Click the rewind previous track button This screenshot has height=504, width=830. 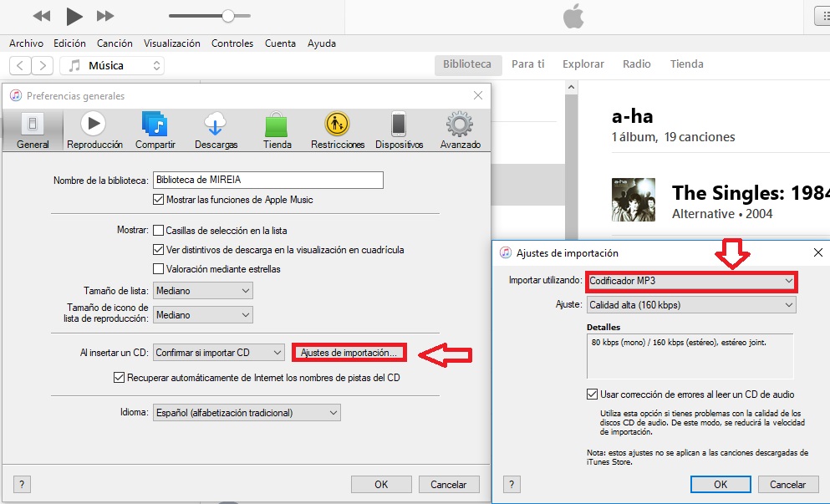point(41,16)
